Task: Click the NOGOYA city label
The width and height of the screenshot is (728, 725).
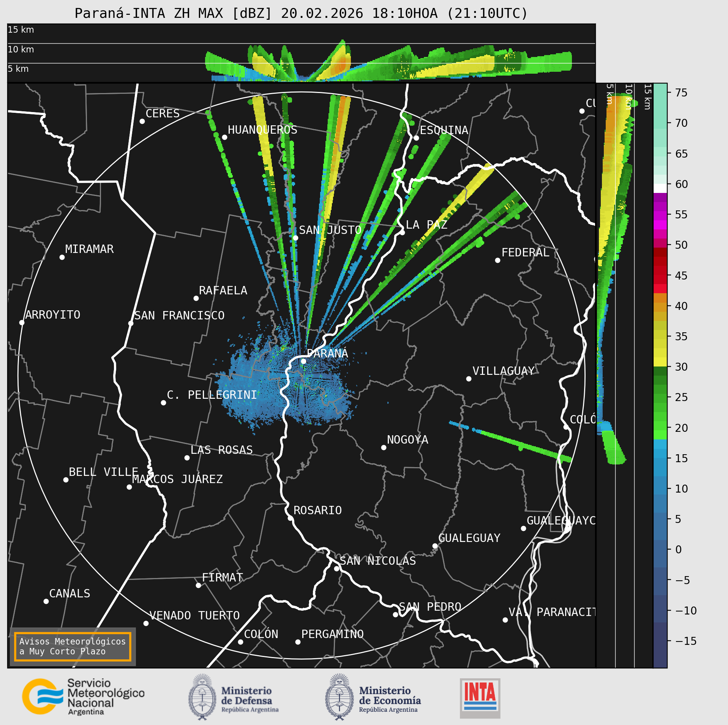Action: (x=407, y=440)
